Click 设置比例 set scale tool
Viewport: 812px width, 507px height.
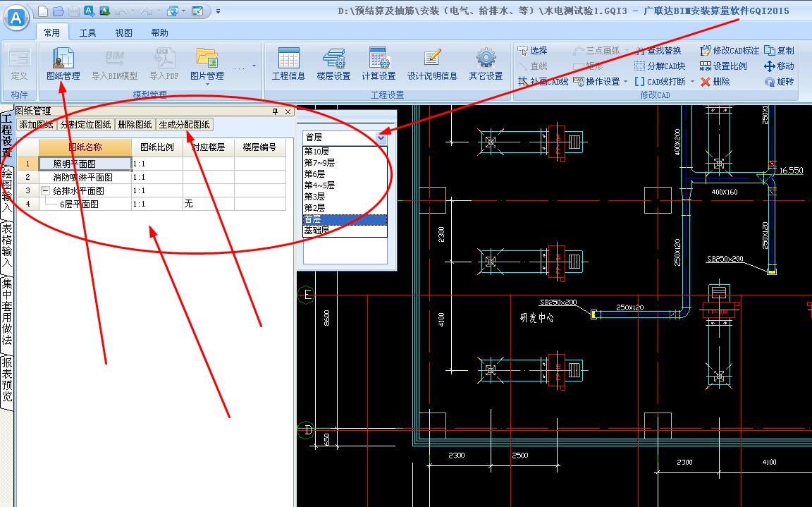(x=723, y=66)
